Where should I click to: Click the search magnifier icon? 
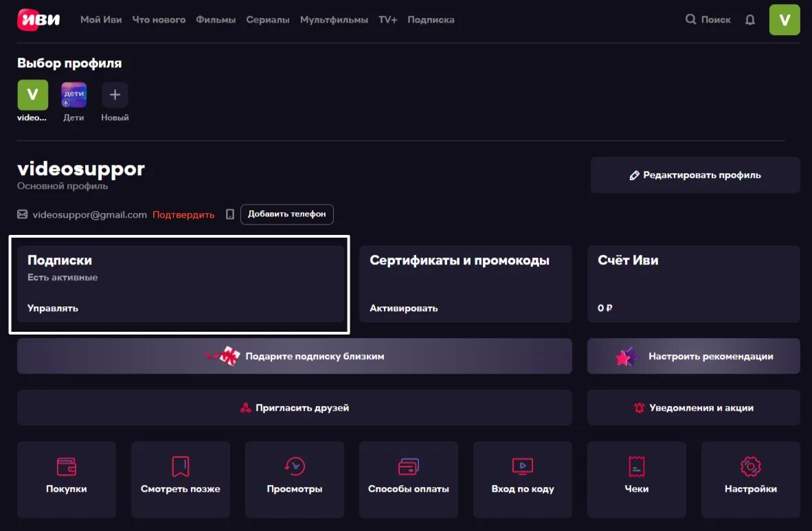click(690, 19)
